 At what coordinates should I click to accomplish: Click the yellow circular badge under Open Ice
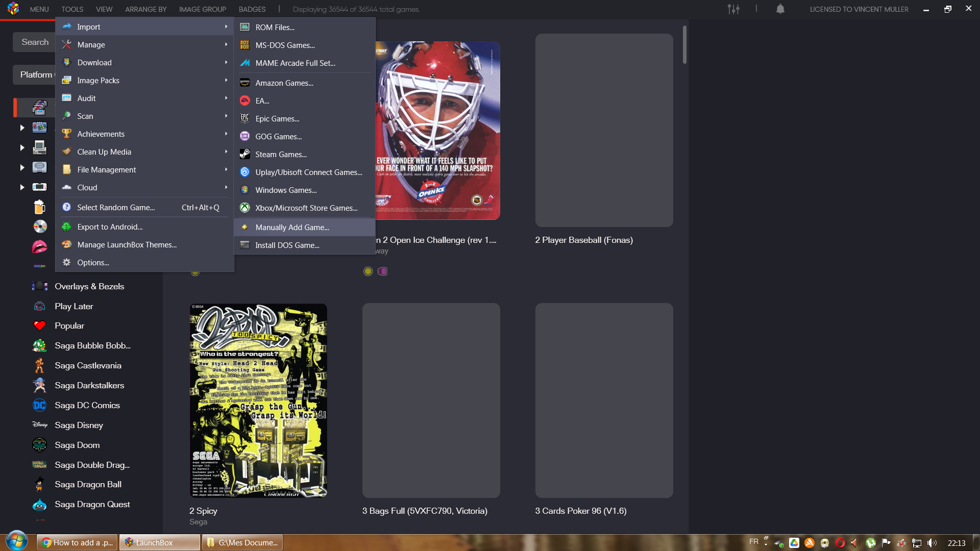pos(368,271)
